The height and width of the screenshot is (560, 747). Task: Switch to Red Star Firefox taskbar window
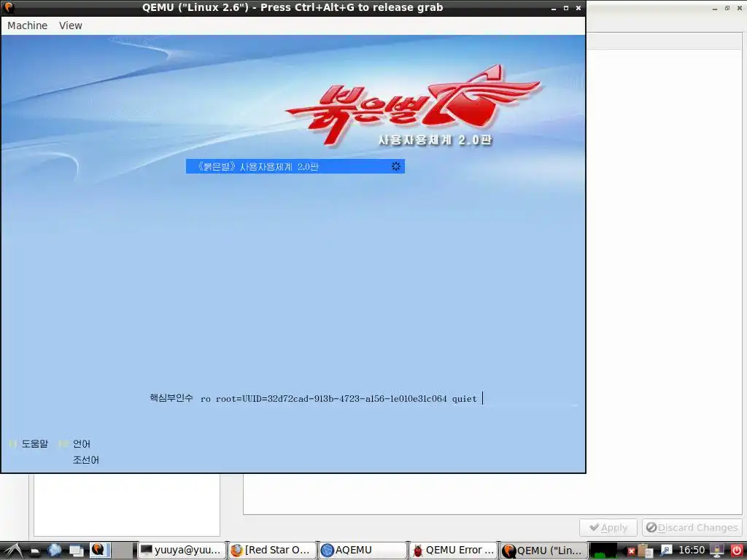271,551
